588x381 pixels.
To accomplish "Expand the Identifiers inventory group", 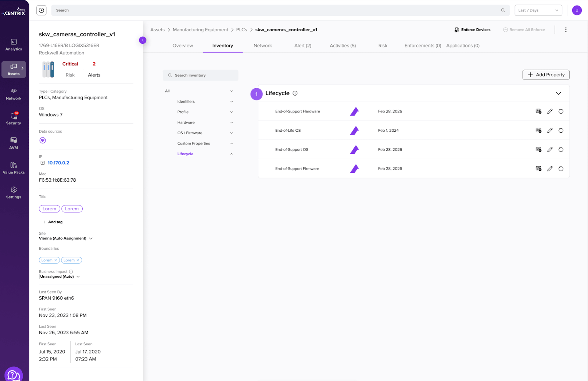I will 232,102.
